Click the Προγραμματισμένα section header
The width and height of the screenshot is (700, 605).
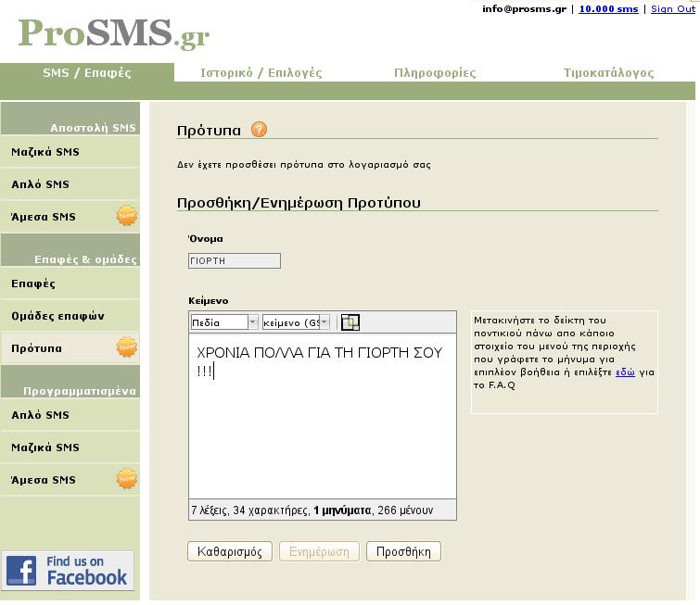[x=70, y=382]
